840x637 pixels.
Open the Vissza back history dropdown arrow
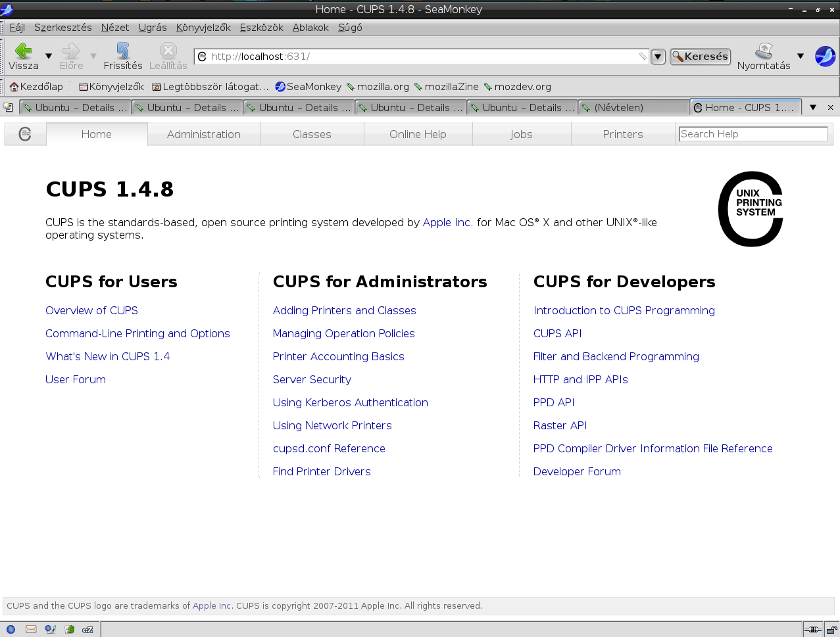[x=49, y=56]
